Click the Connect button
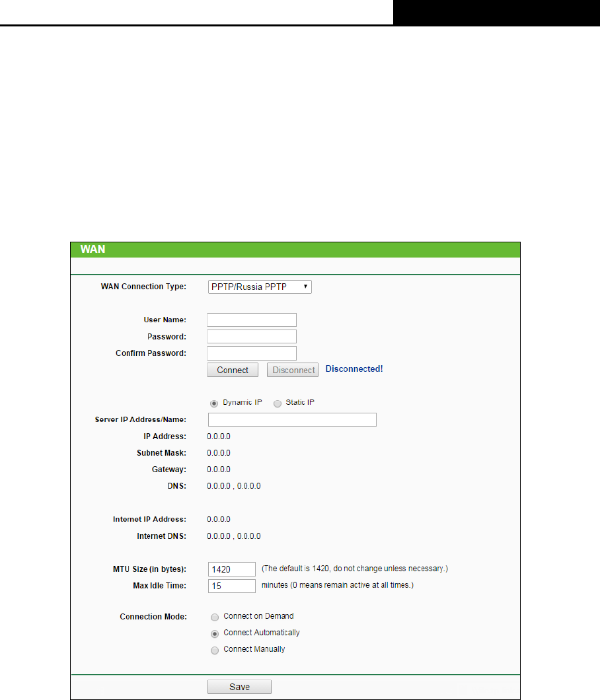The width and height of the screenshot is (600, 700). (x=233, y=370)
